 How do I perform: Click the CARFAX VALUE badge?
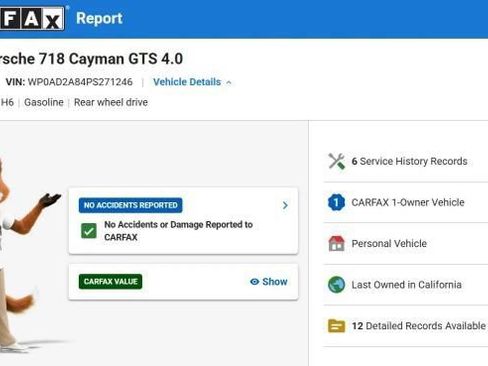click(x=110, y=282)
